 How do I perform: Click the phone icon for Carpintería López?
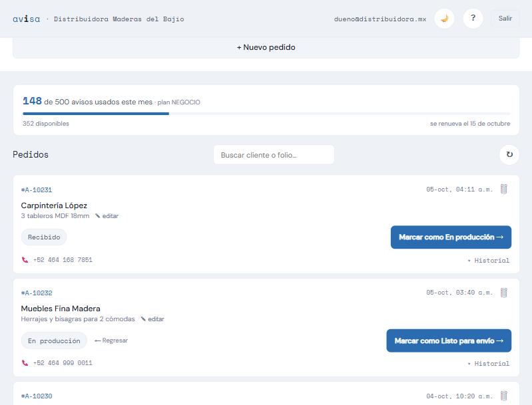point(25,260)
